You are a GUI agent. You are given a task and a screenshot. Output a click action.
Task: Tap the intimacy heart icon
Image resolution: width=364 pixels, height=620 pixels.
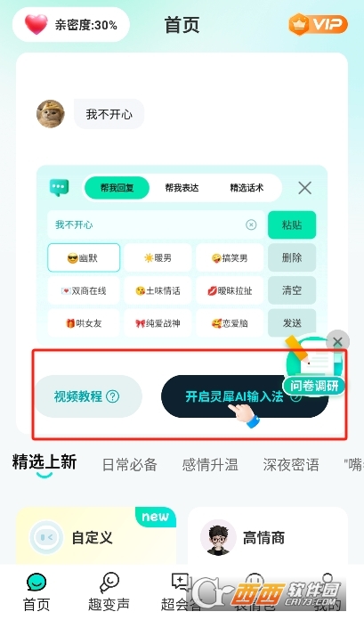pyautogui.click(x=36, y=25)
